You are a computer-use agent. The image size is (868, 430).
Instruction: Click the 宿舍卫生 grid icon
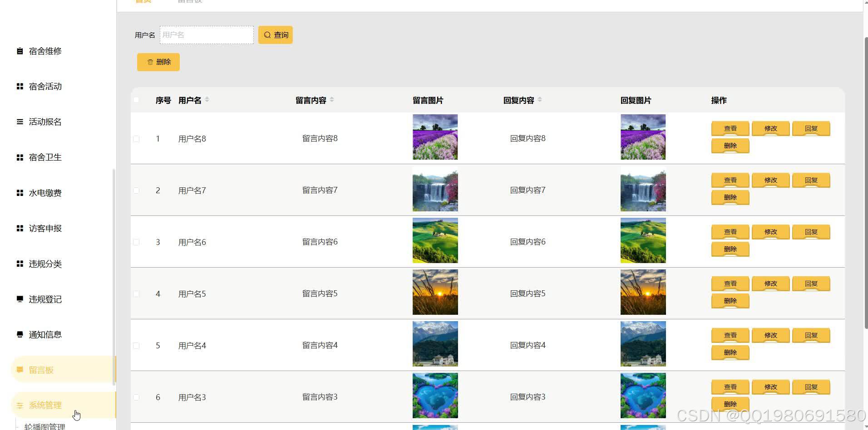click(20, 157)
